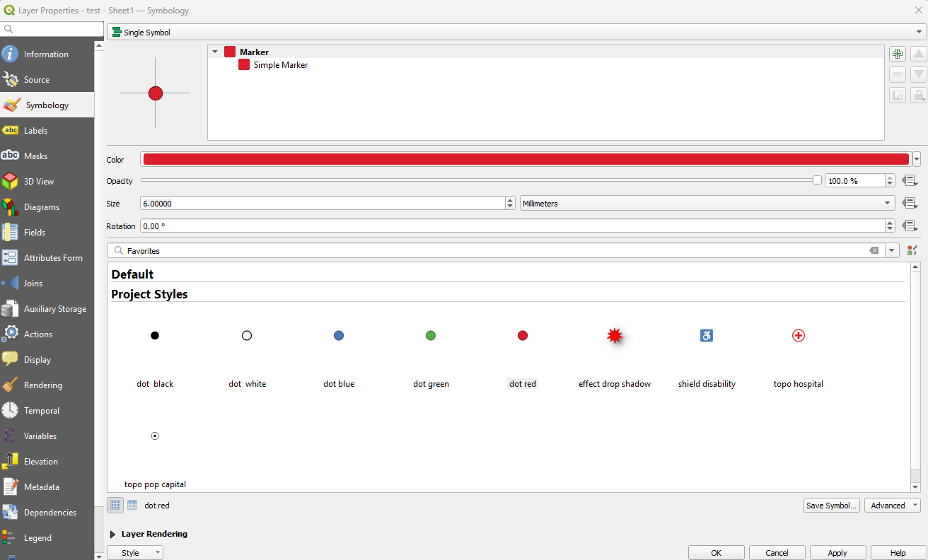Click the Save Symbol button
This screenshot has width=928, height=560.
pos(832,506)
